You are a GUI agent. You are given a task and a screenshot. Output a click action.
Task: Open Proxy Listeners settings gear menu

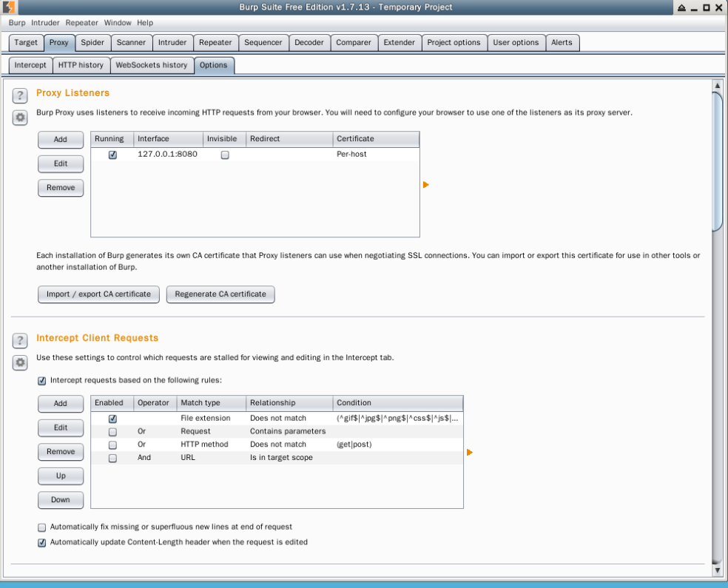click(x=20, y=118)
